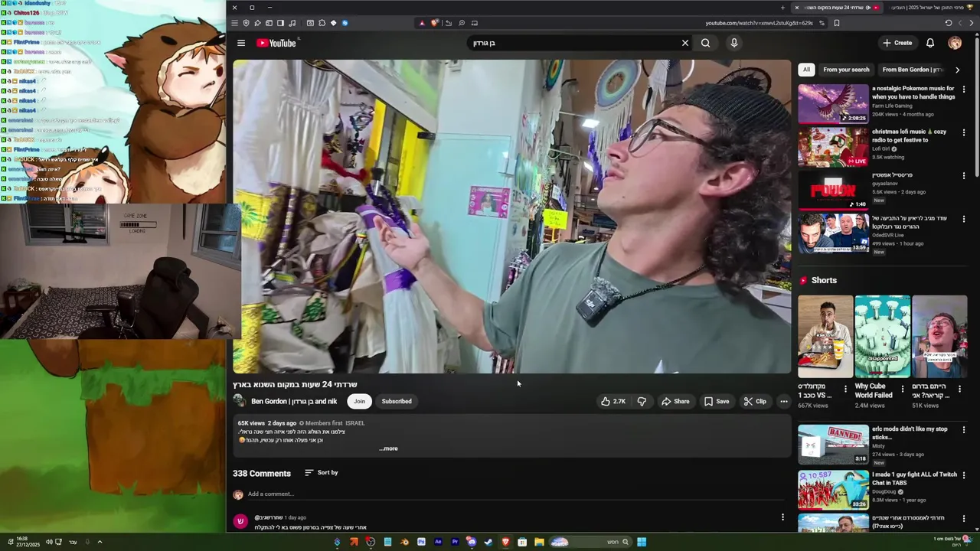Open the After Effects taskbar icon
Screen dimensions: 980x551
438,542
